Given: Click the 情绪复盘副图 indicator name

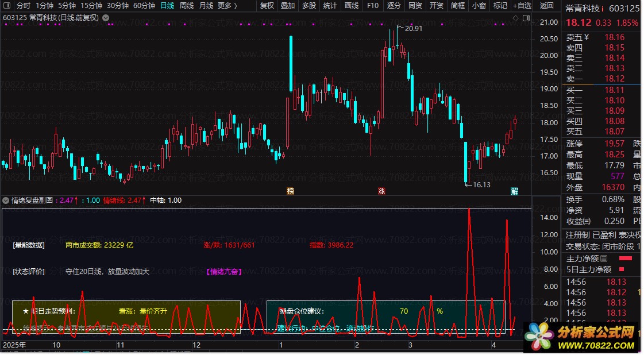Looking at the screenshot, I should (x=32, y=200).
